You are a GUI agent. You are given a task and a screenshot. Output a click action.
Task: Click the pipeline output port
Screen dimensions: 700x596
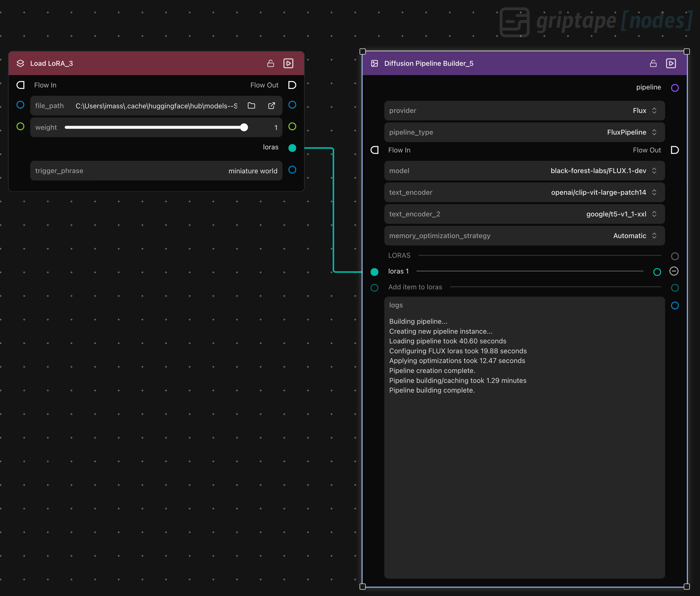675,88
